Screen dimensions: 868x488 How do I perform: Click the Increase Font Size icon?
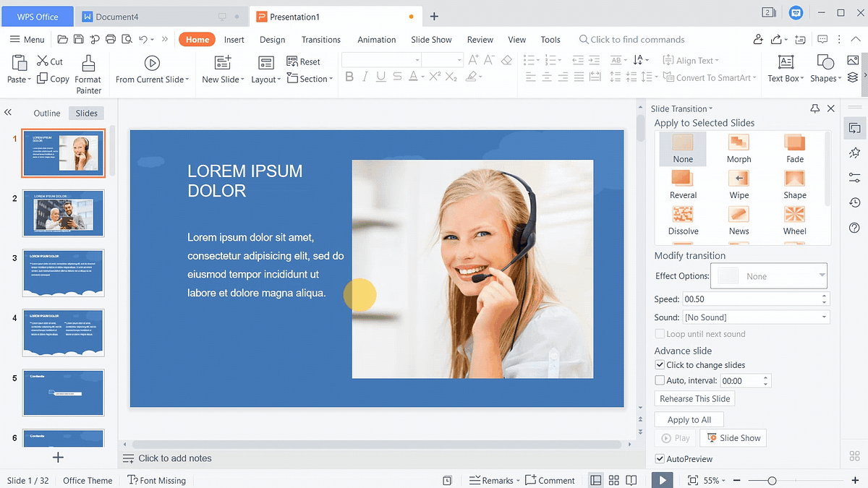point(474,60)
